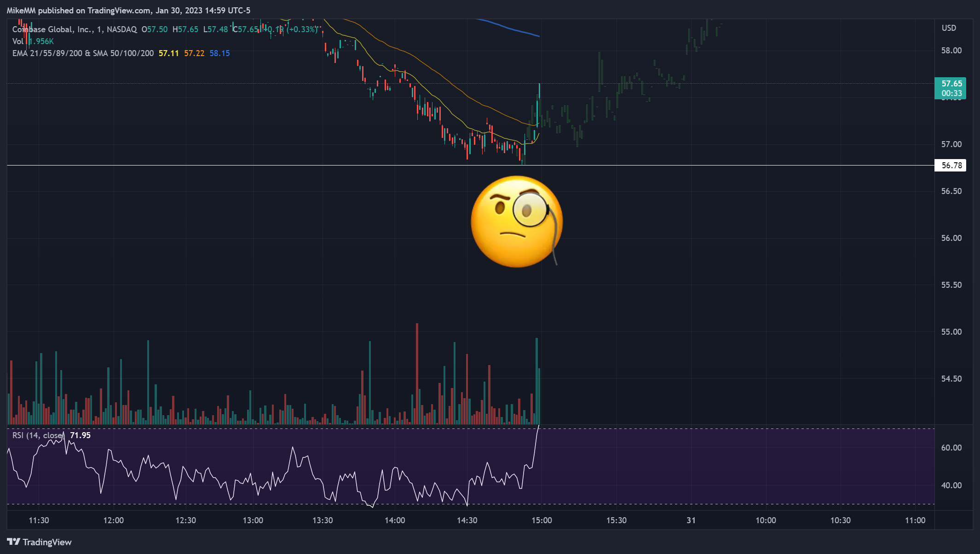Click the 11:30 time axis label

point(39,520)
